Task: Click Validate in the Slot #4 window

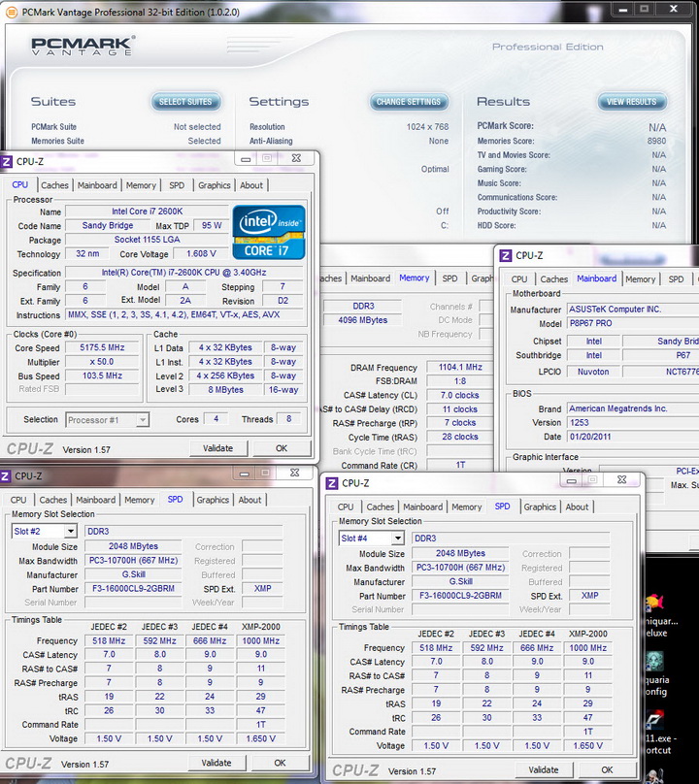Action: (x=544, y=769)
